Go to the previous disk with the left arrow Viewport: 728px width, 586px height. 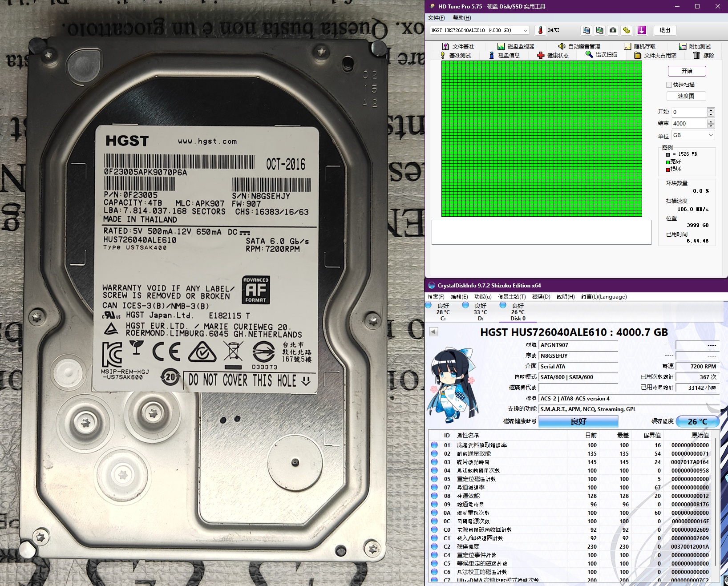point(433,331)
